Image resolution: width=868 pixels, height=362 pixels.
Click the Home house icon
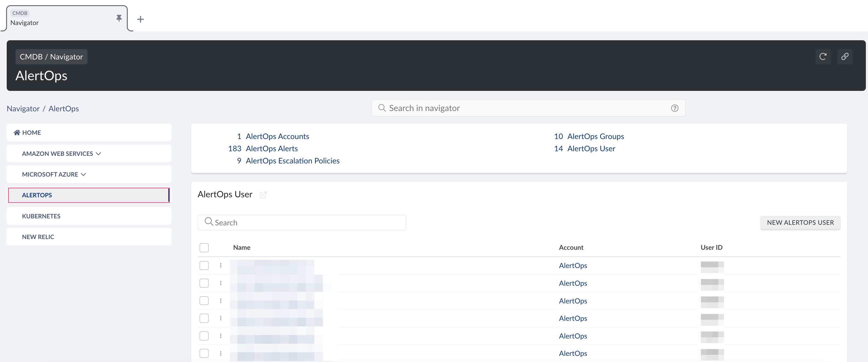[x=17, y=132]
